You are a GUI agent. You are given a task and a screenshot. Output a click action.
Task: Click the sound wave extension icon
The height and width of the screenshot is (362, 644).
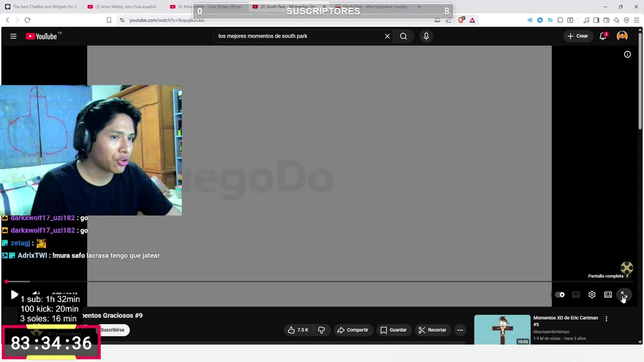click(x=530, y=20)
